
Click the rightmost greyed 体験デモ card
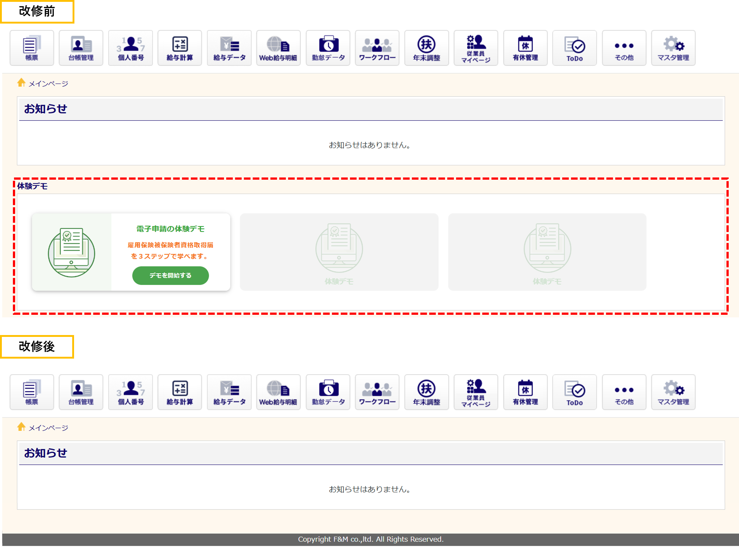(x=547, y=252)
